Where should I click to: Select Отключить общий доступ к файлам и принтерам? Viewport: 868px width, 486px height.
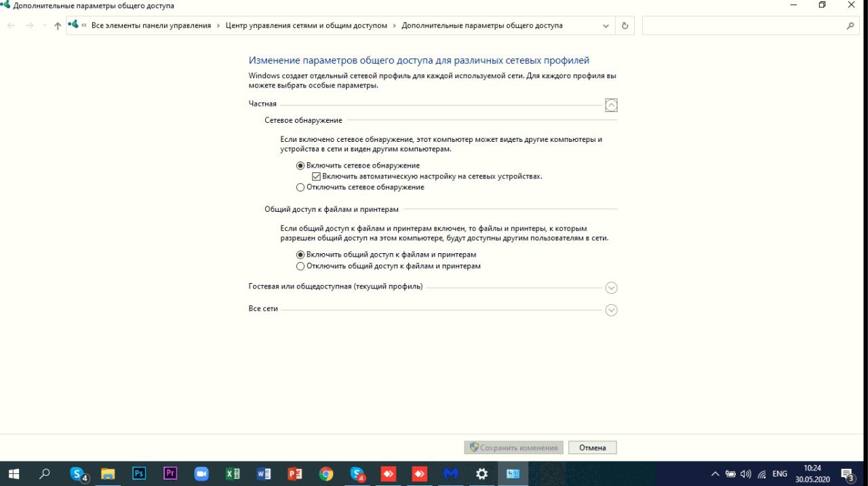click(x=300, y=266)
